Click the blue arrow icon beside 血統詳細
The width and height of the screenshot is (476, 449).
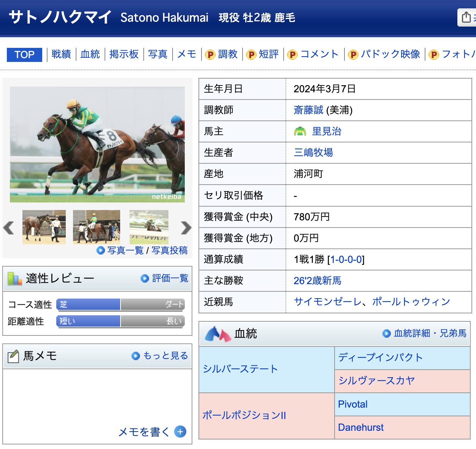point(387,334)
